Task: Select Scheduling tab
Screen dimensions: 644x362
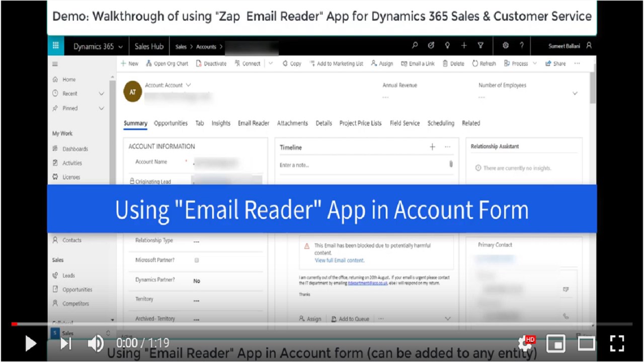Action: tap(441, 123)
